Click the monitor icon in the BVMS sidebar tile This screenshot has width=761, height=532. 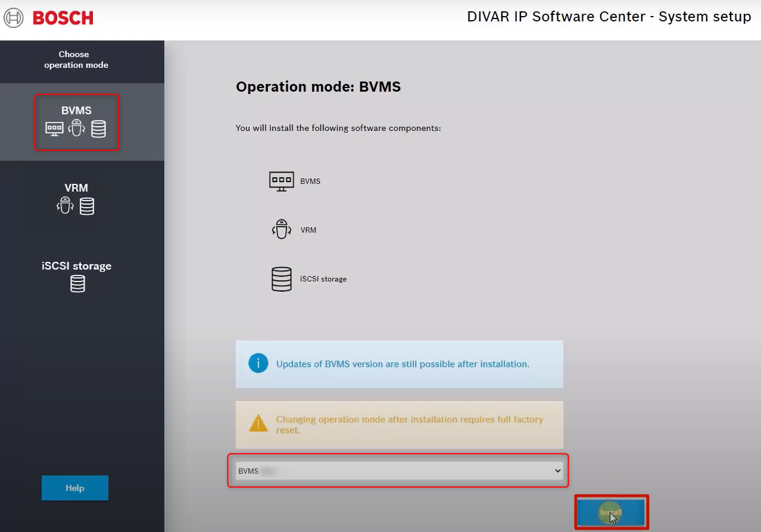click(54, 129)
